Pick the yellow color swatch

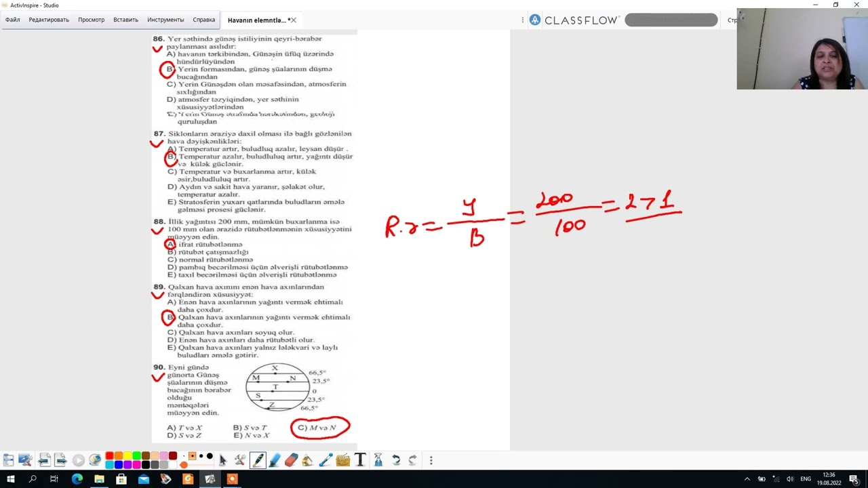127,456
